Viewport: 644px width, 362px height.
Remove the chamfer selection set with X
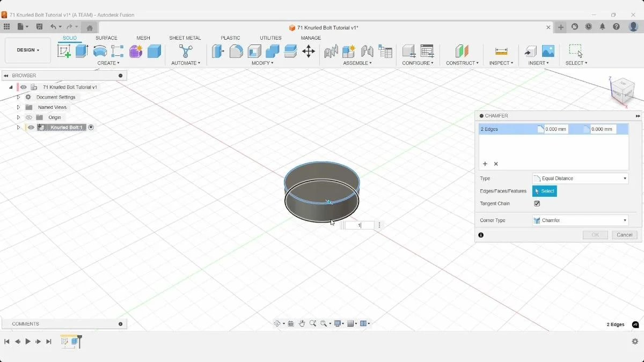pyautogui.click(x=496, y=164)
